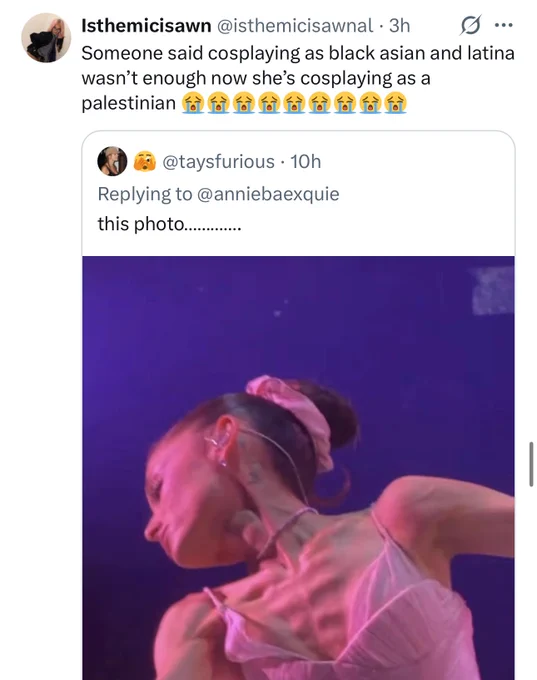Click the tweet text starting 'Someone said cosplaying'
Image resolution: width=537 pixels, height=680 pixels.
[x=298, y=78]
